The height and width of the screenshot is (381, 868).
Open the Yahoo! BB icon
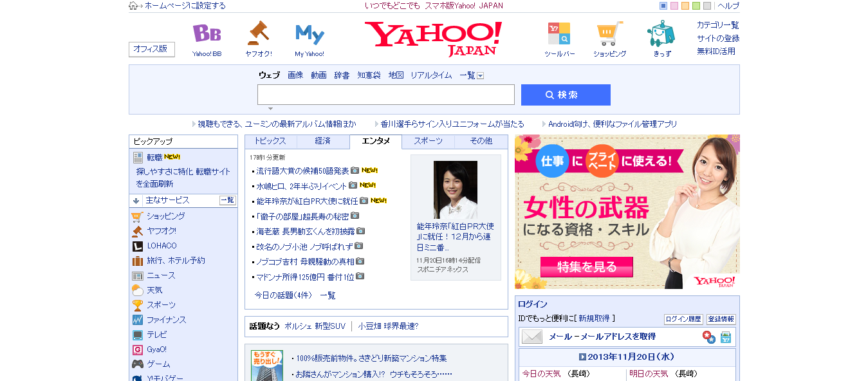coord(207,33)
